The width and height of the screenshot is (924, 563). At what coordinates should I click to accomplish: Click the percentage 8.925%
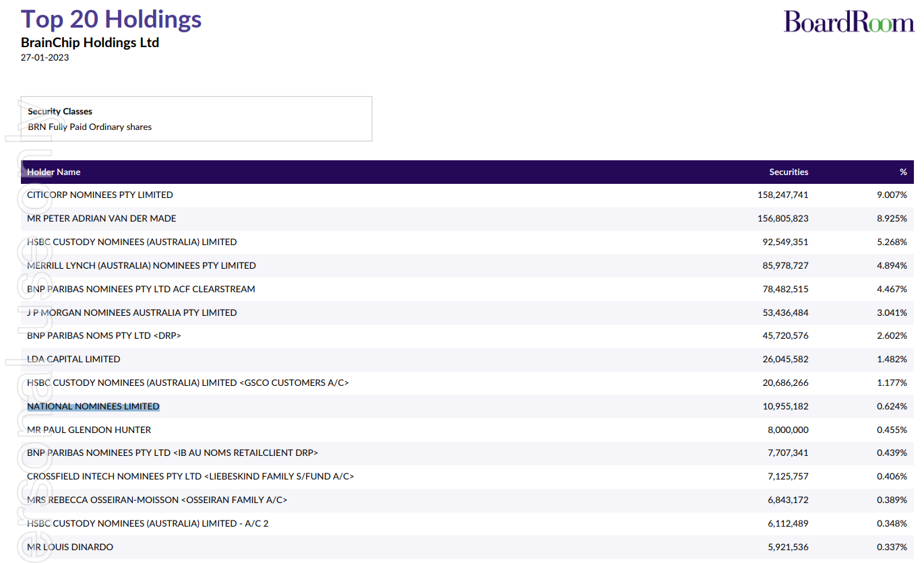point(891,218)
